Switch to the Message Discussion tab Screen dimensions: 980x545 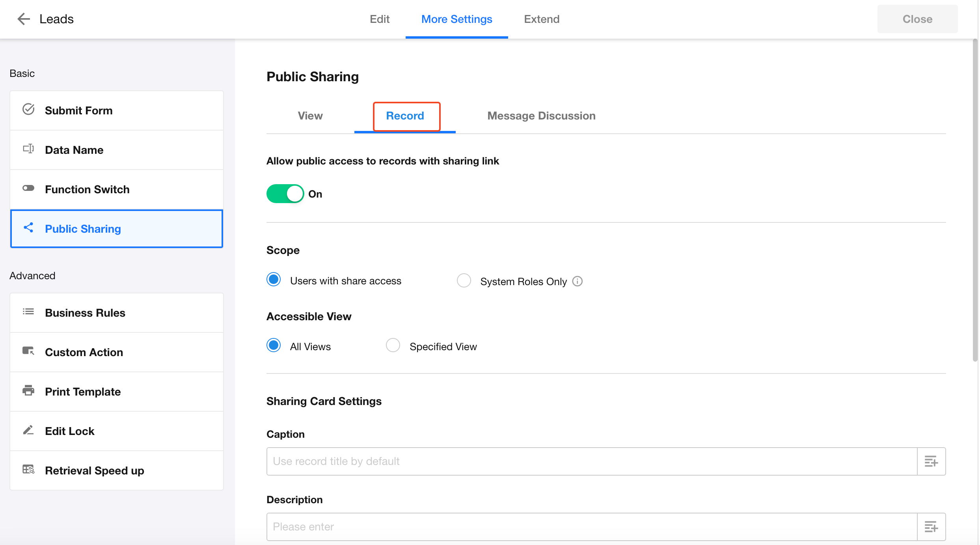point(541,116)
